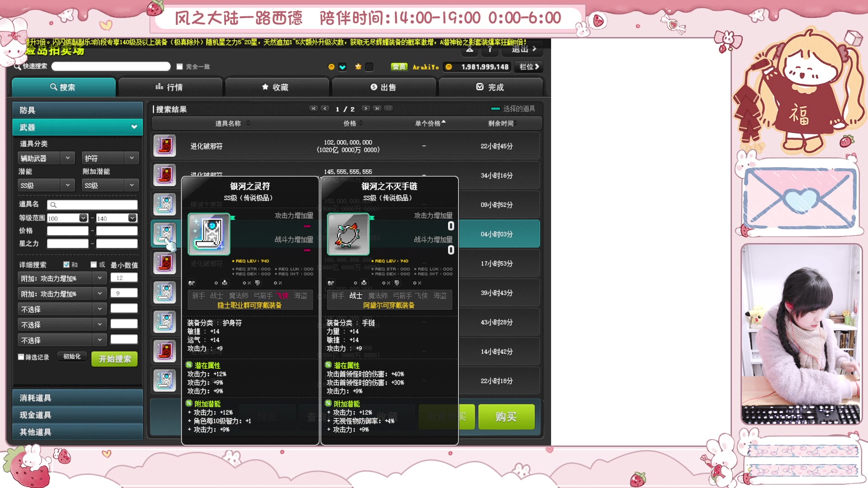Click the first 进化破邪符 item icon
This screenshot has width=868, height=488.
[x=164, y=145]
